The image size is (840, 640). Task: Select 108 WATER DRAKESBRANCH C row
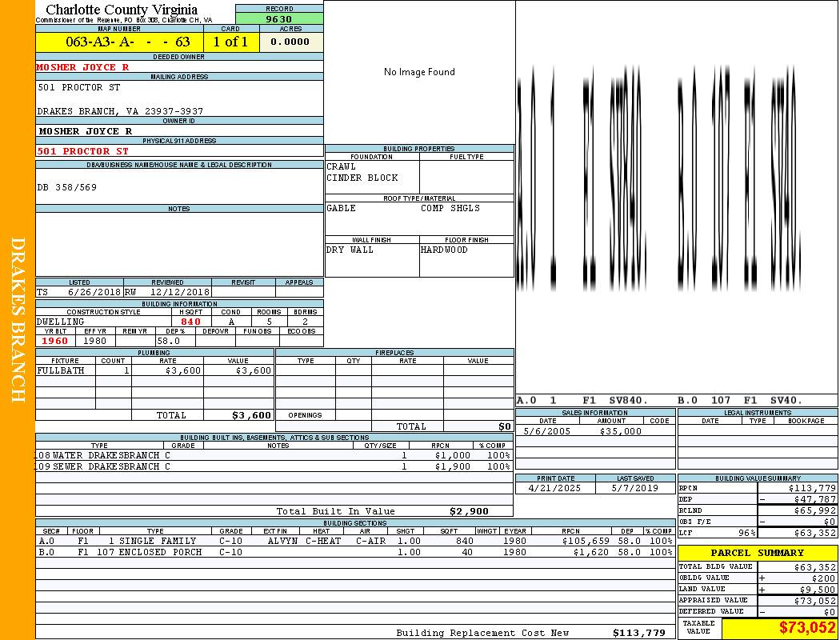coord(274,455)
